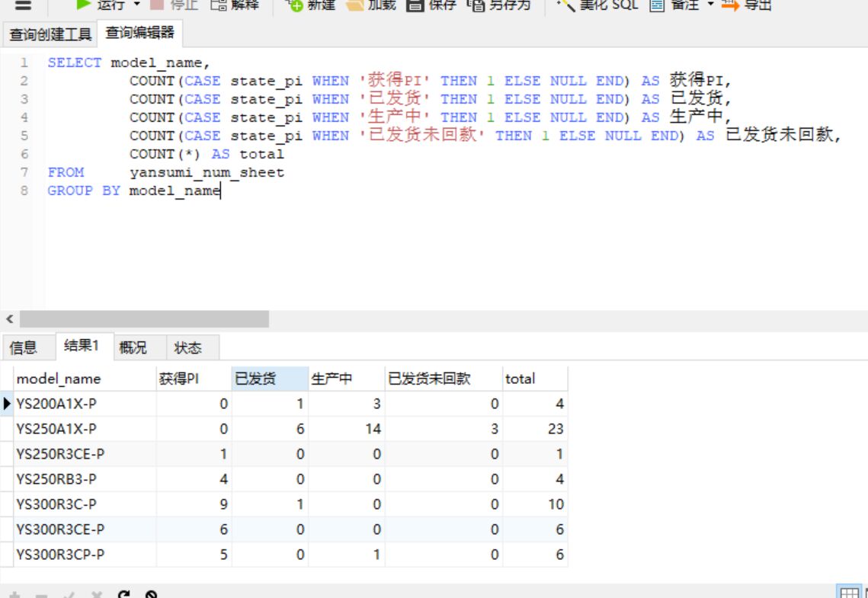The image size is (868, 598).
Task: Click the refresh icon below results grid
Action: point(124,594)
